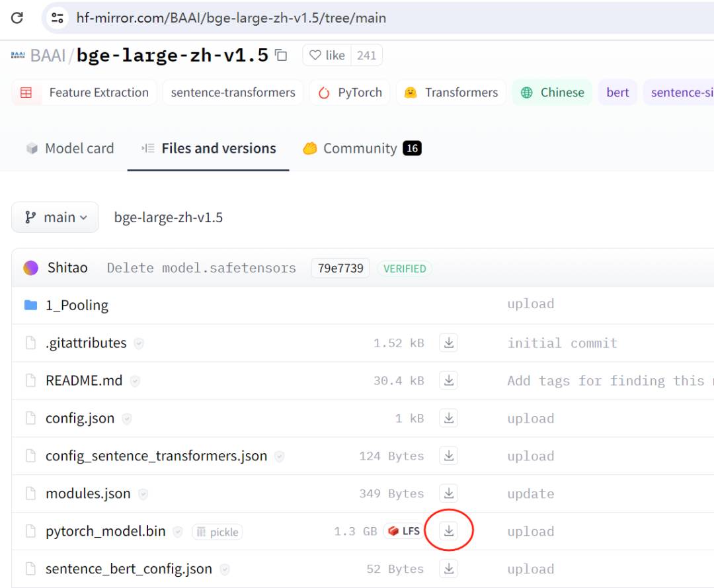The width and height of the screenshot is (714, 588).
Task: Click the 1.3 GB size for pytorch_model.bin
Action: coord(355,532)
